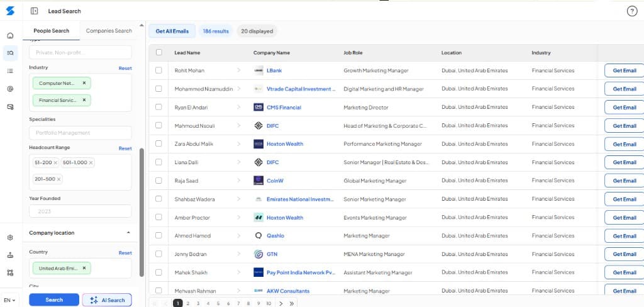Select the checkbox for Ryan El Andari
The image size is (644, 307).
158,107
